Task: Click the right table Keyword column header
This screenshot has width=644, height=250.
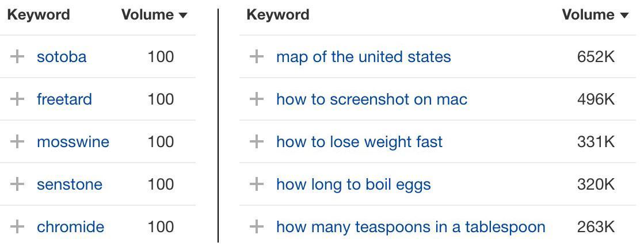Action: point(278,15)
